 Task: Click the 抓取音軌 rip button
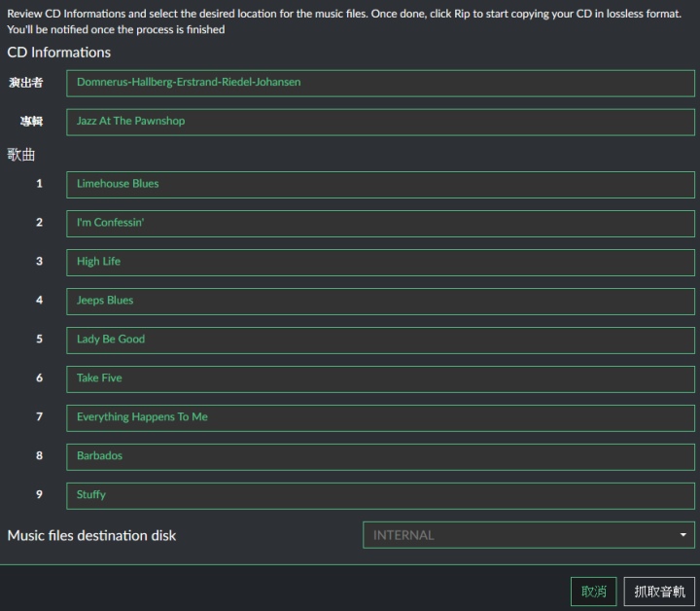point(659,592)
